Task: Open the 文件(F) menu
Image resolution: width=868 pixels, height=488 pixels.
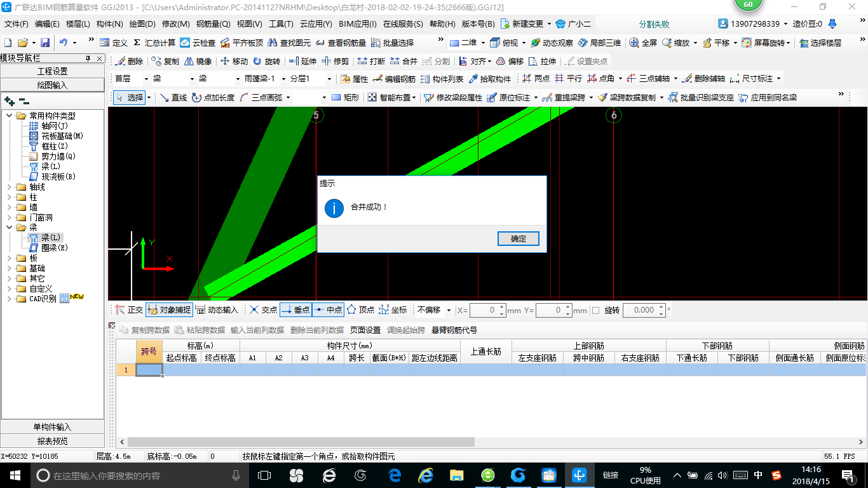Action: (17, 24)
